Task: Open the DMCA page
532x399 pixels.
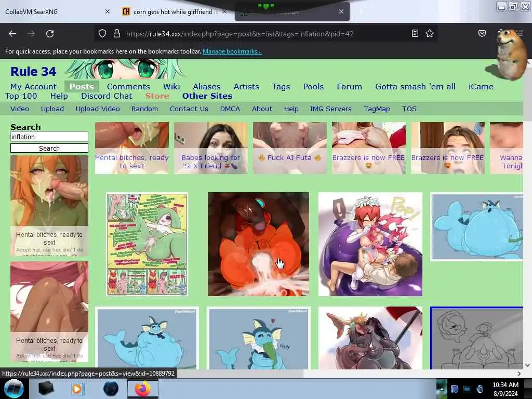Action: [230, 109]
